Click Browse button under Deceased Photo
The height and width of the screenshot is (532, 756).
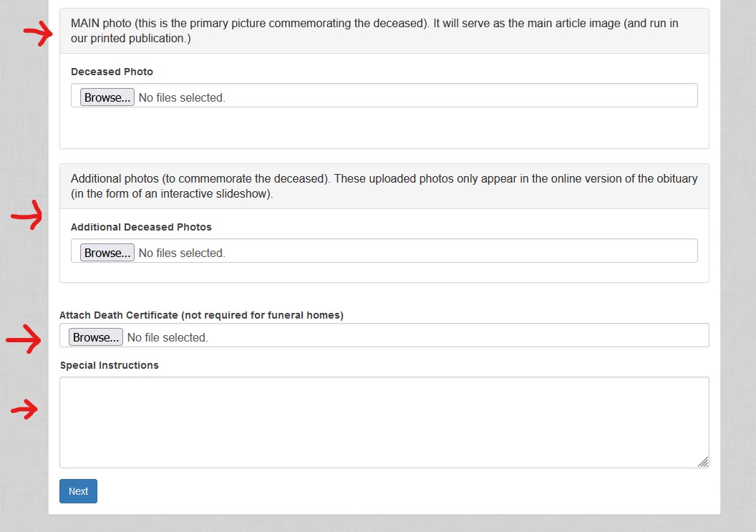[107, 97]
